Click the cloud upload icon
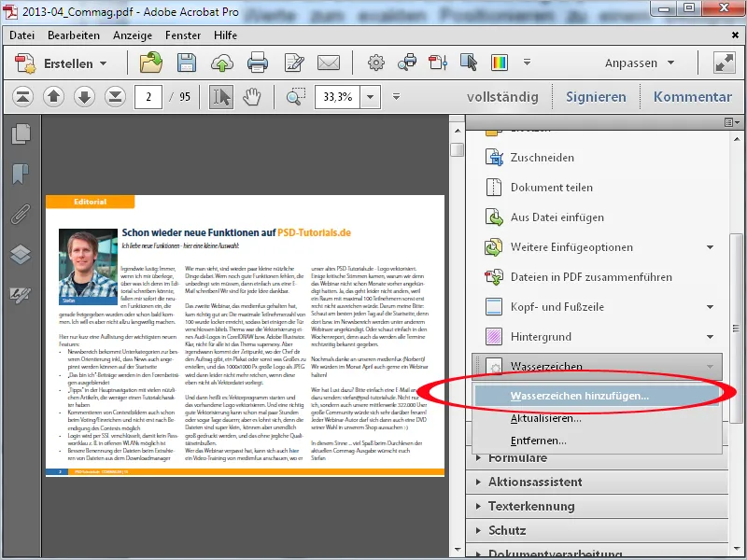This screenshot has width=747, height=560. [222, 63]
